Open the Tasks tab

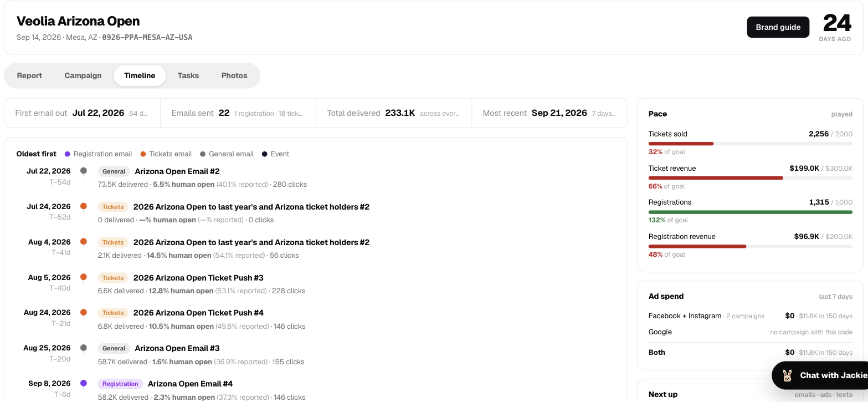[x=188, y=75]
